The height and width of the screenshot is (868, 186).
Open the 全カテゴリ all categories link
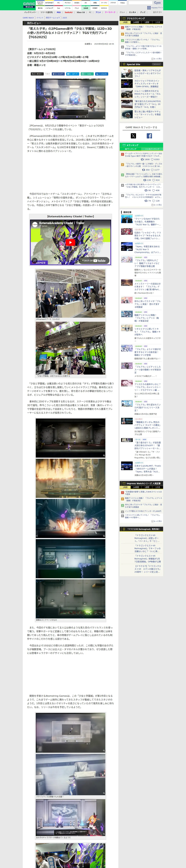pyautogui.click(x=157, y=12)
